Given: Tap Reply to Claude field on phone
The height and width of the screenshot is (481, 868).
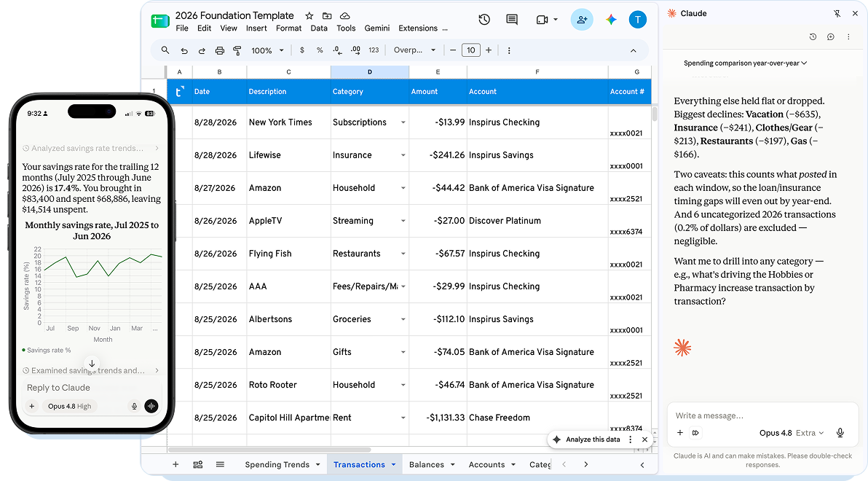Looking at the screenshot, I should (x=92, y=388).
